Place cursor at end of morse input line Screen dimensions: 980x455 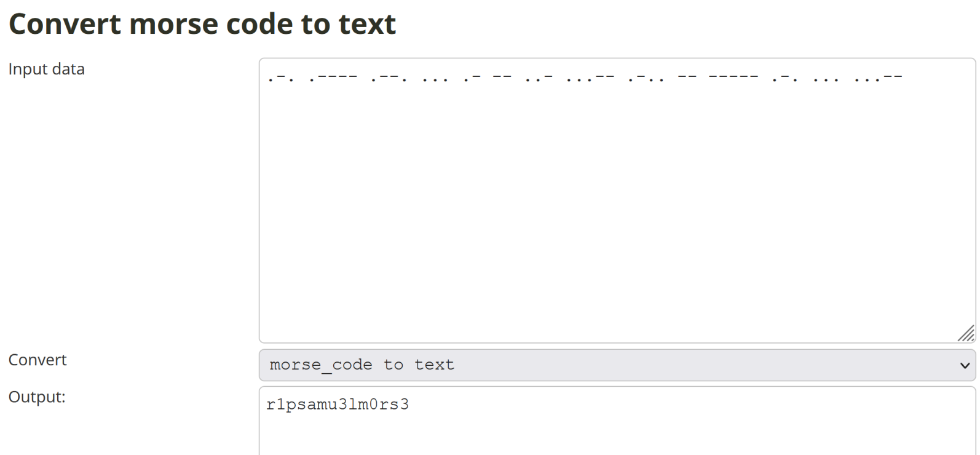pyautogui.click(x=904, y=77)
